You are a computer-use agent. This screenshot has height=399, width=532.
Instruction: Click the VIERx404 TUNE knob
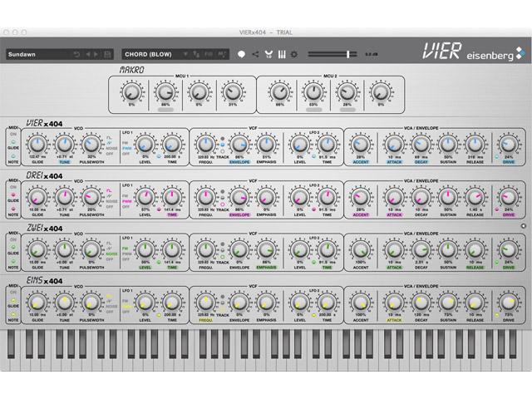[x=64, y=145]
